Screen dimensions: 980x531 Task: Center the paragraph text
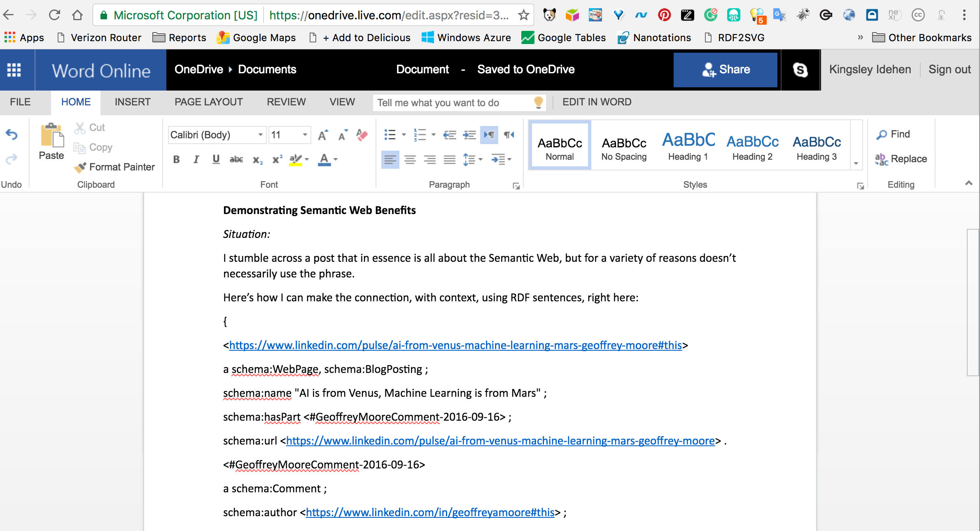click(x=410, y=159)
